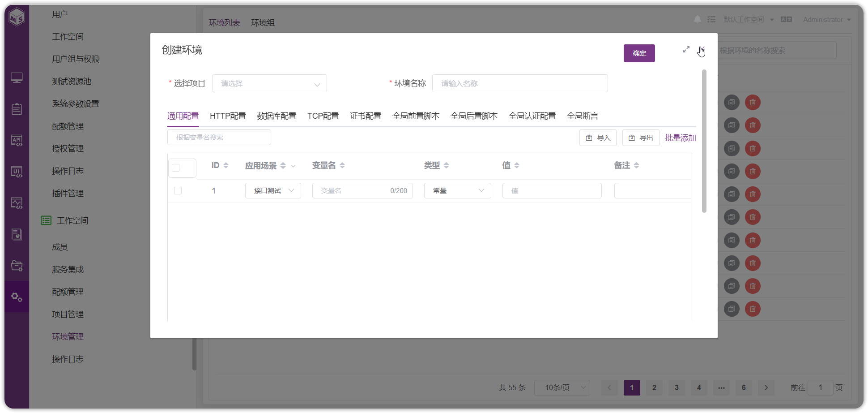Click the dialog vertical scrollbar
Image resolution: width=868 pixels, height=413 pixels.
[x=704, y=141]
